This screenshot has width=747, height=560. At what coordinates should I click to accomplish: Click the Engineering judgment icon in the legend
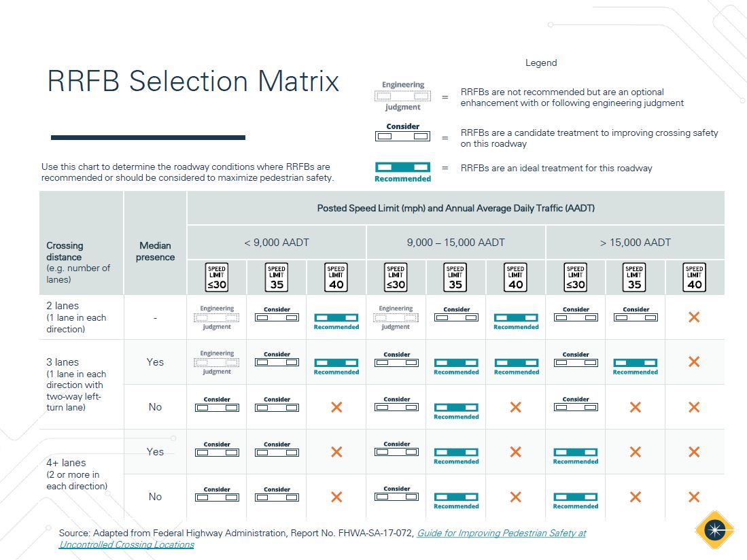coord(402,96)
